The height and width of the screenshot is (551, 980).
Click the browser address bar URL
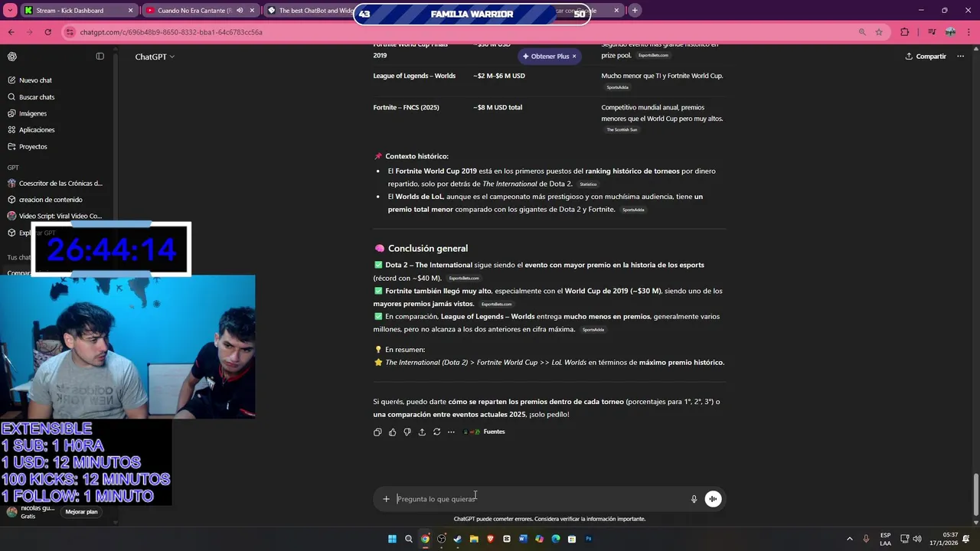[171, 32]
